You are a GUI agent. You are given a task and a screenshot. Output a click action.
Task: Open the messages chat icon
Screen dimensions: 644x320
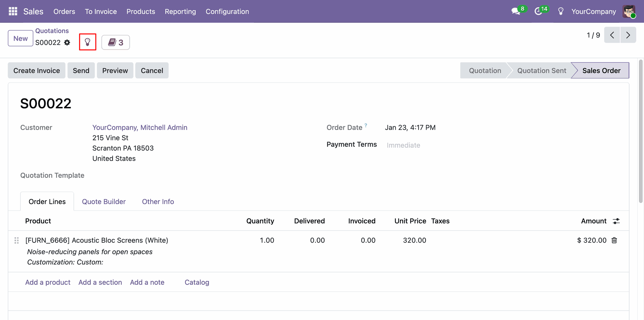click(x=516, y=11)
